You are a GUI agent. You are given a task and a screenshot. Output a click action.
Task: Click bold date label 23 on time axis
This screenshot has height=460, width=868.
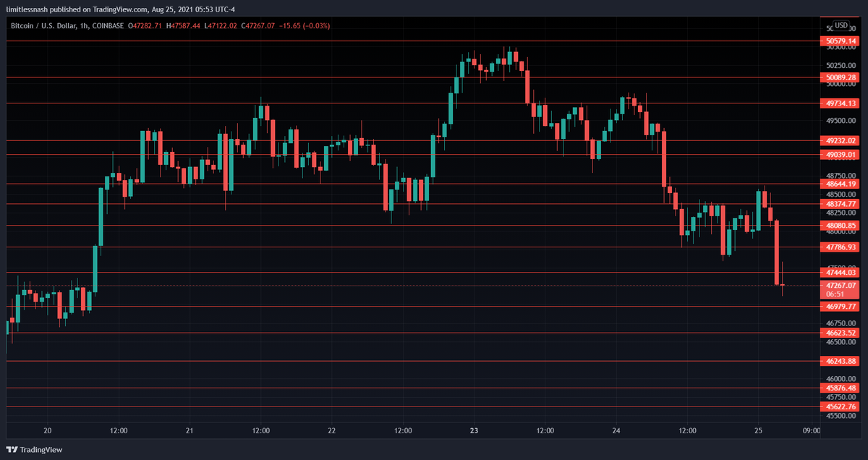(x=474, y=431)
